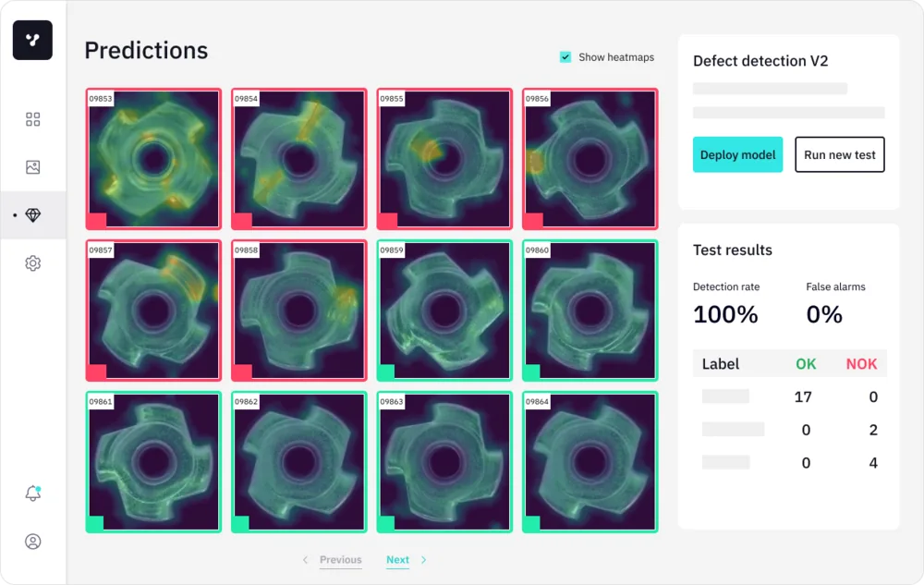Open prediction thumbnail 09858

[299, 311]
